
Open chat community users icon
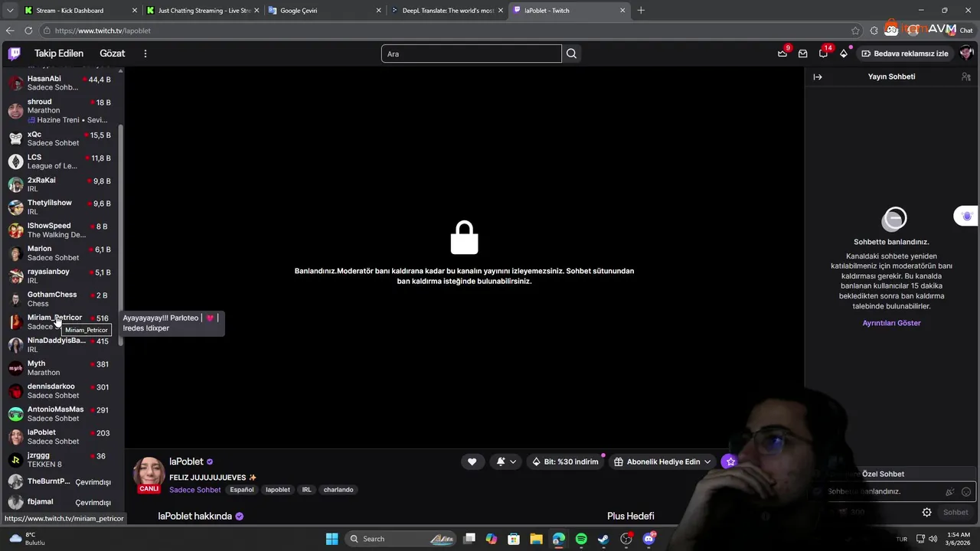click(x=966, y=77)
